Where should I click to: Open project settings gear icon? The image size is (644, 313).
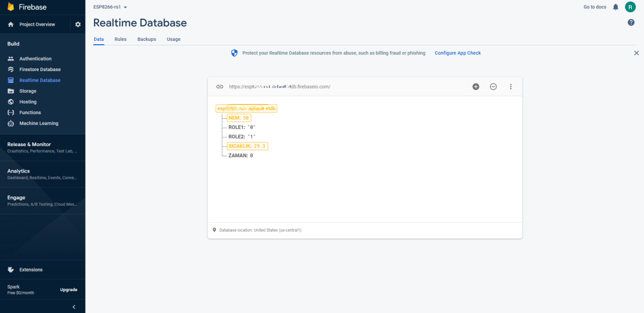click(78, 25)
